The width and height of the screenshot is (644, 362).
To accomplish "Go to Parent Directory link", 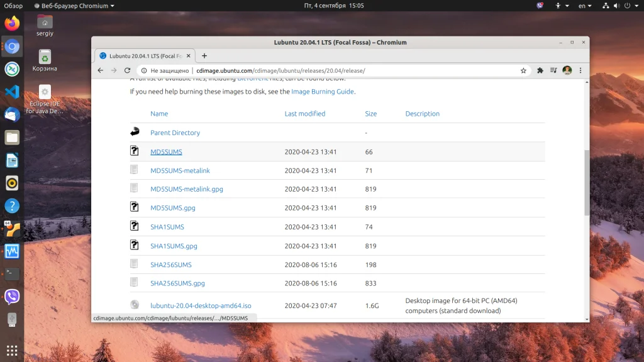I will 175,133.
